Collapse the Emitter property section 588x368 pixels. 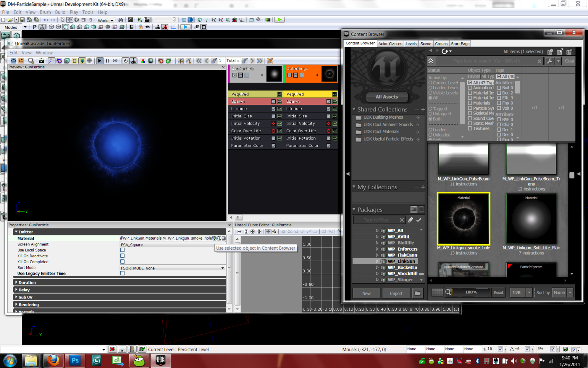pyautogui.click(x=16, y=232)
